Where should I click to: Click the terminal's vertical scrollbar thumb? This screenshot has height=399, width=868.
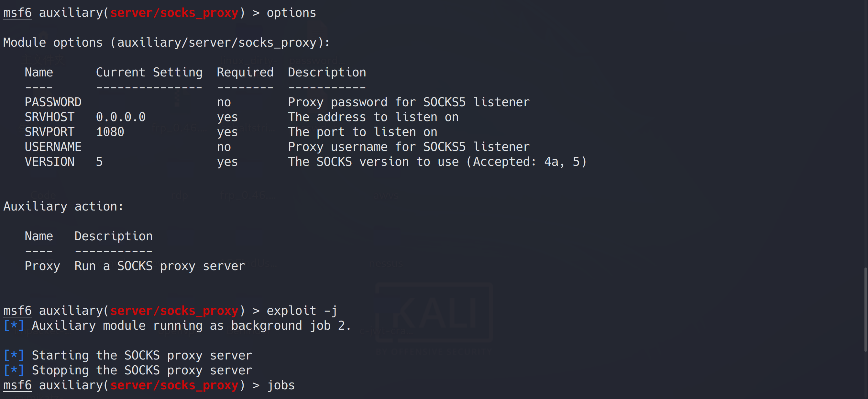point(865,309)
